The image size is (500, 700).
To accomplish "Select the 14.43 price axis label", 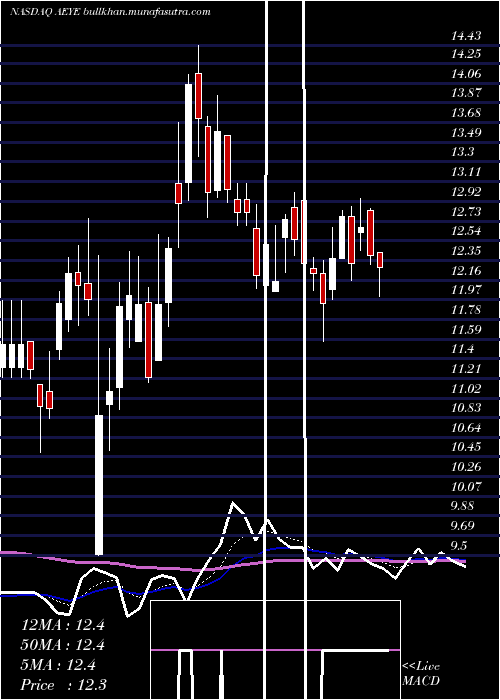I will point(467,34).
